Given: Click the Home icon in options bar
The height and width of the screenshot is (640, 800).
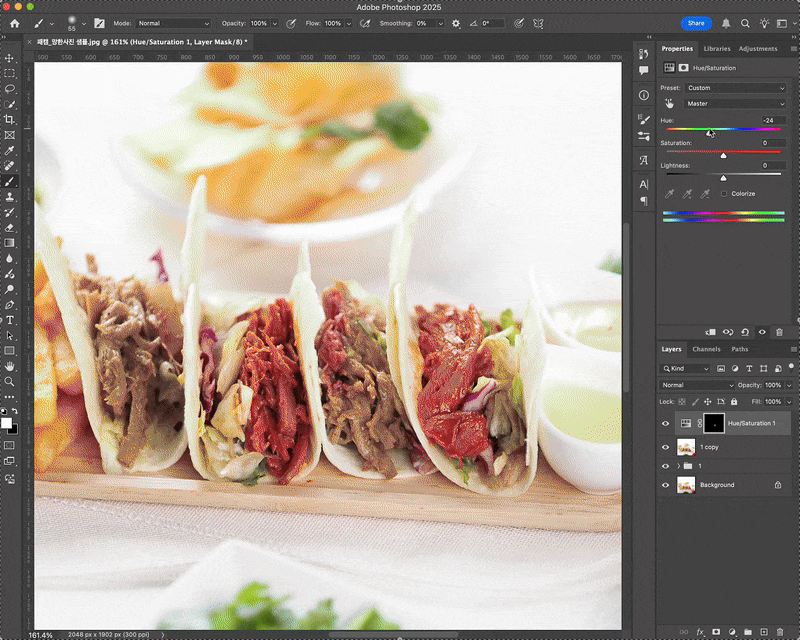Looking at the screenshot, I should point(15,23).
